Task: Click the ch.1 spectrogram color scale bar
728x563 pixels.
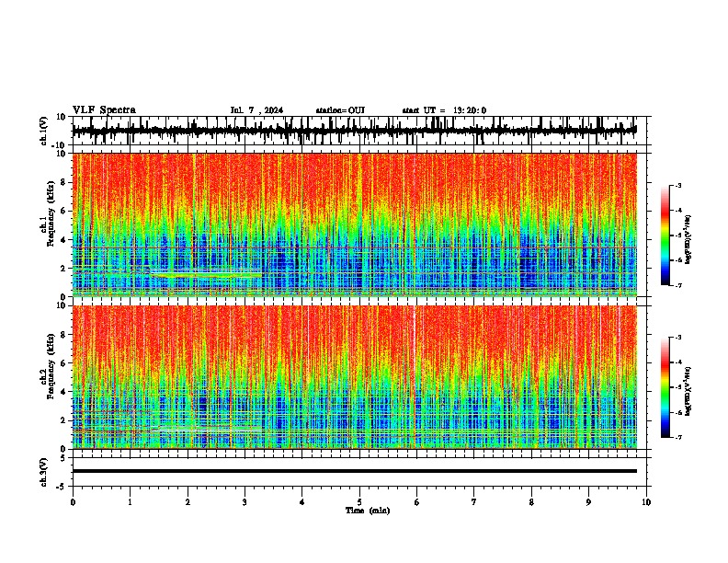Action: (665, 236)
